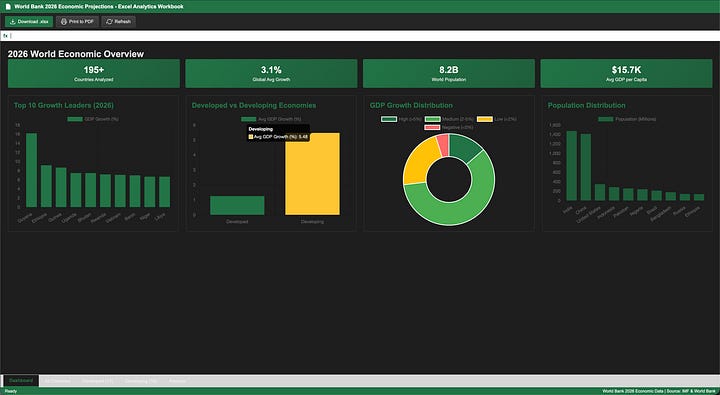Click the Libya bar in growth leaders chart

pyautogui.click(x=164, y=192)
